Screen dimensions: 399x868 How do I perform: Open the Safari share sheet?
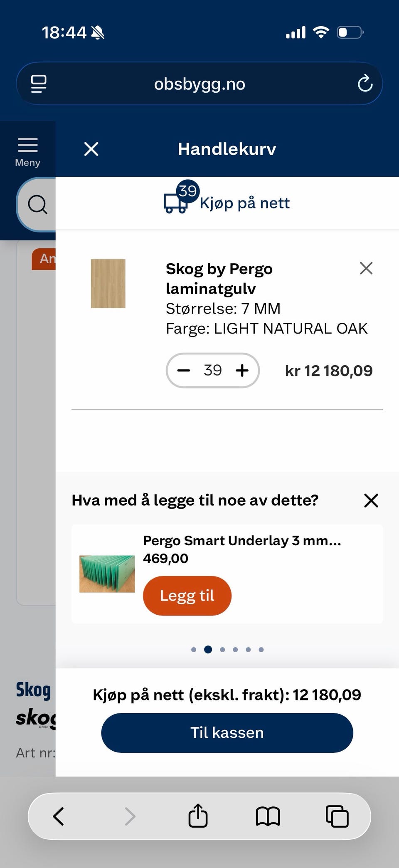(x=198, y=815)
